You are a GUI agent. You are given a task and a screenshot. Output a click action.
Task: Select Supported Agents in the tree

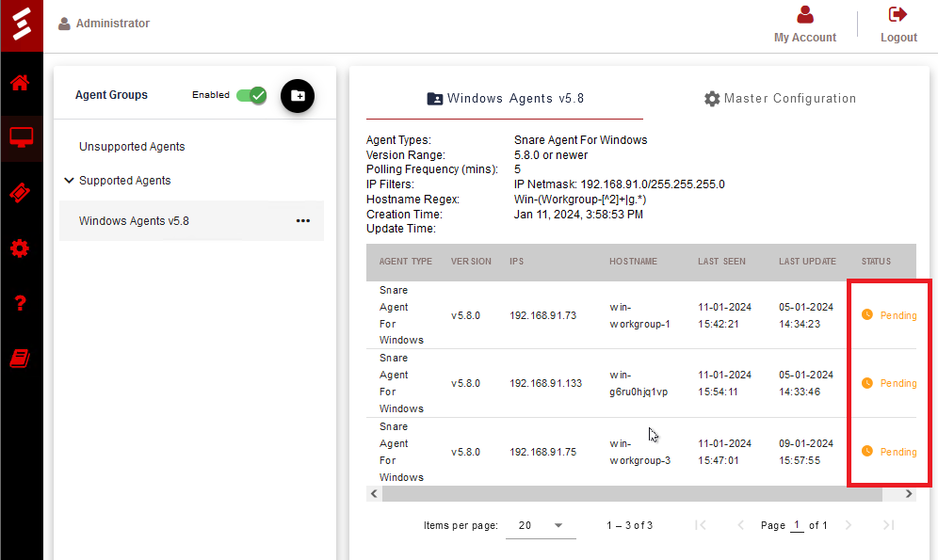pos(124,181)
